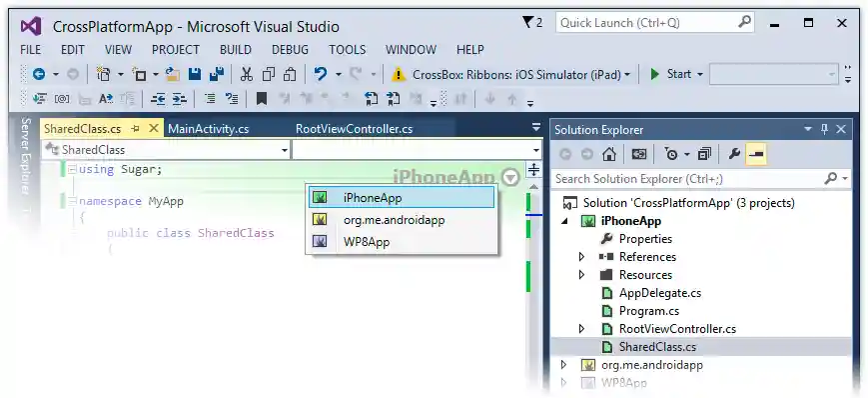This screenshot has width=868, height=398.
Task: Switch to MainActivity.cs tab
Action: click(209, 129)
